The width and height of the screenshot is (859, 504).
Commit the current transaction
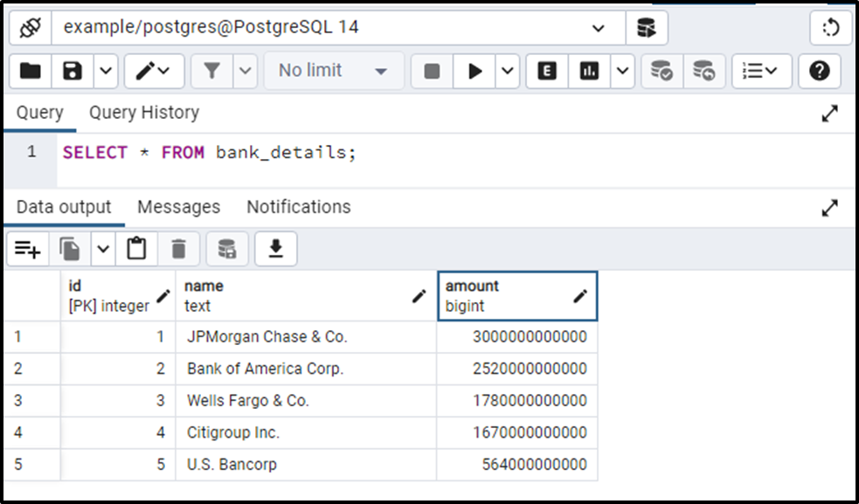(x=662, y=71)
